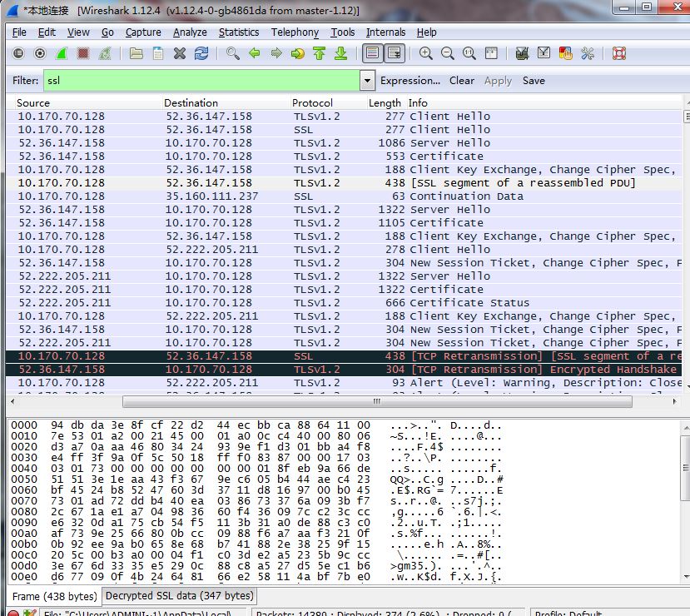Edit capture filters icon
This screenshot has height=616, width=690.
(x=523, y=53)
